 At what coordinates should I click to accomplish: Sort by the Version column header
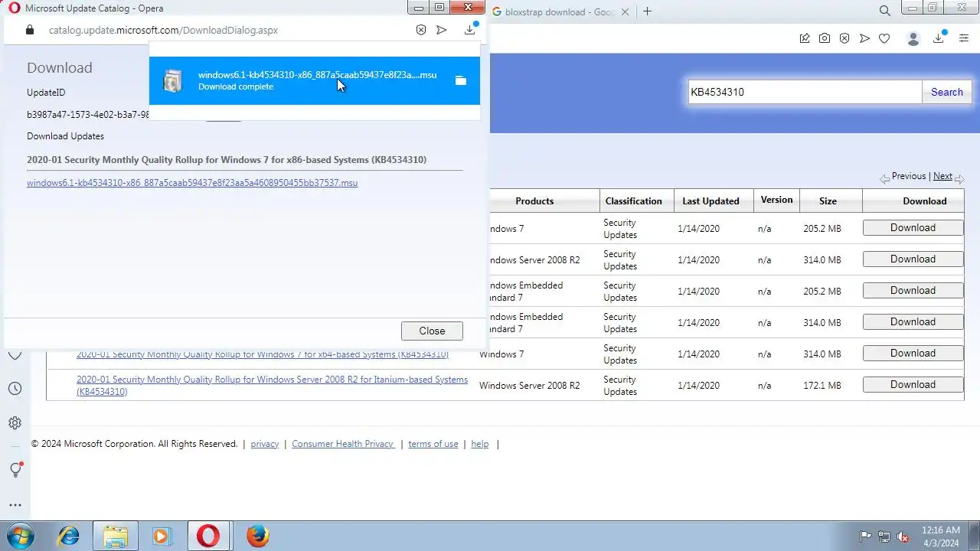click(x=776, y=200)
